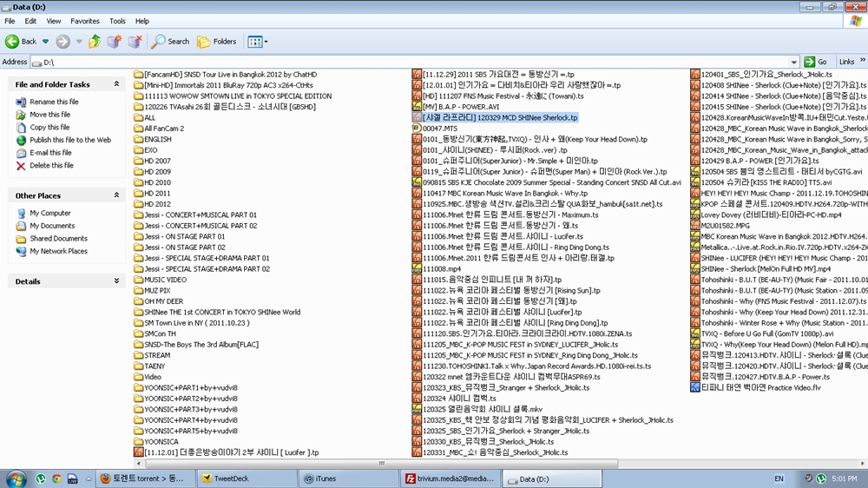Image resolution: width=868 pixels, height=488 pixels.
Task: Collapse the File and Folder Tasks panel
Action: pyautogui.click(x=116, y=84)
